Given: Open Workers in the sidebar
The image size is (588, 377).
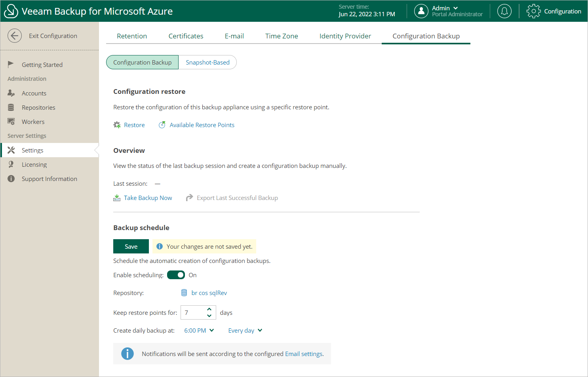Looking at the screenshot, I should [33, 122].
